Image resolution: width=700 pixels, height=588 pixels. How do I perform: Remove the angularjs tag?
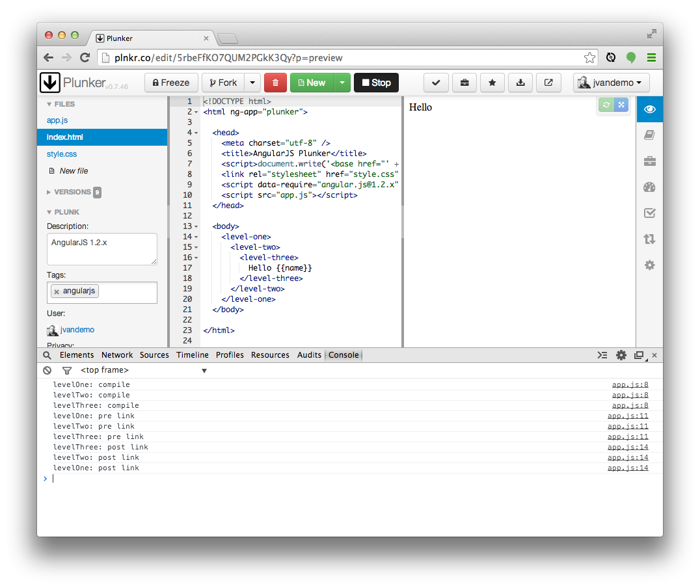pos(57,291)
